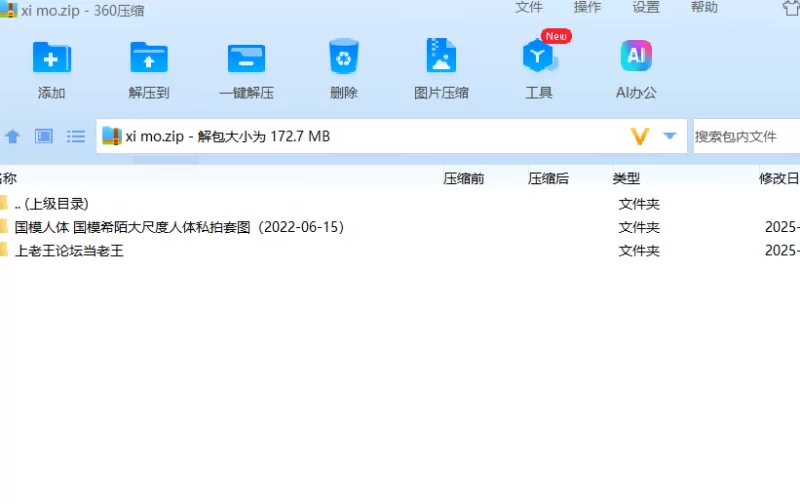Switch to the details list view mode
This screenshot has width=800, height=504.
tap(76, 136)
